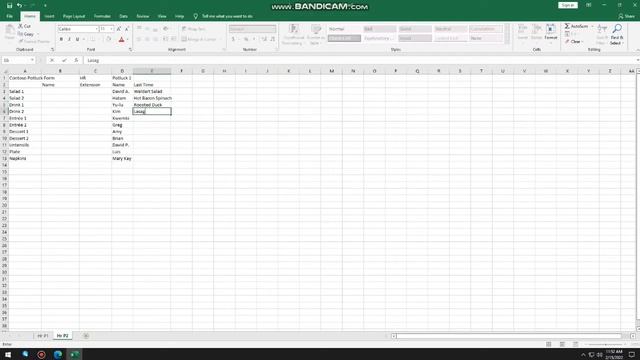
Task: Open the font size dropdown
Action: 111,29
